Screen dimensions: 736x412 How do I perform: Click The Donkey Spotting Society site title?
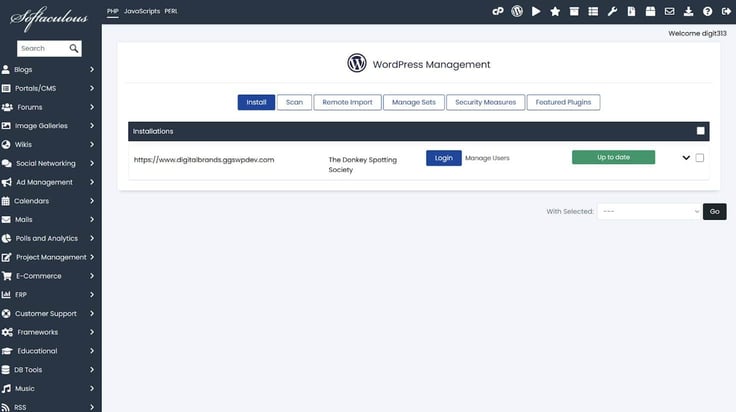362,165
